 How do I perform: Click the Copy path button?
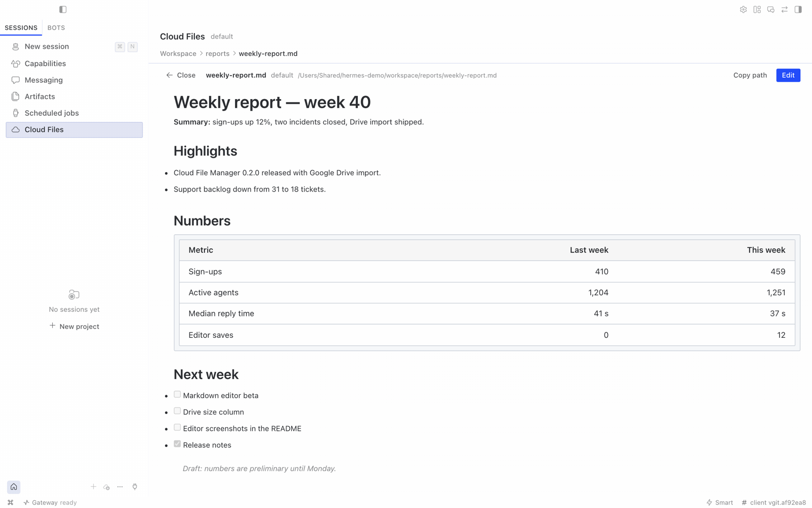750,75
